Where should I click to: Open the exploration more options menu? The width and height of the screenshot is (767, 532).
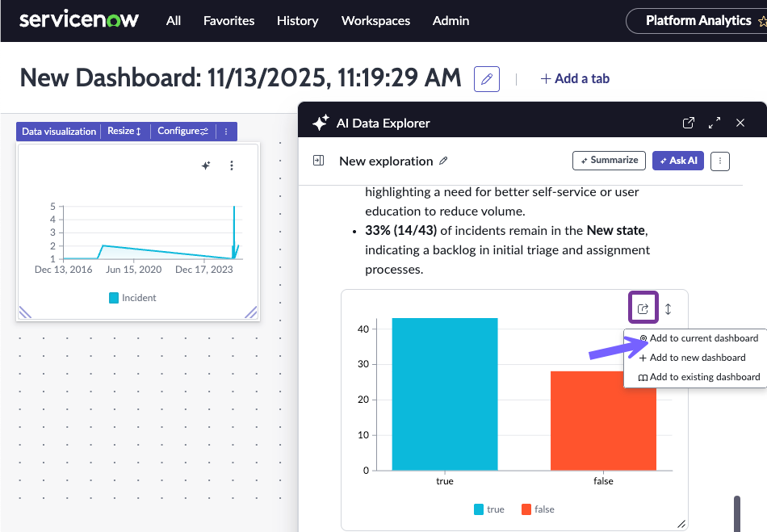(x=720, y=161)
